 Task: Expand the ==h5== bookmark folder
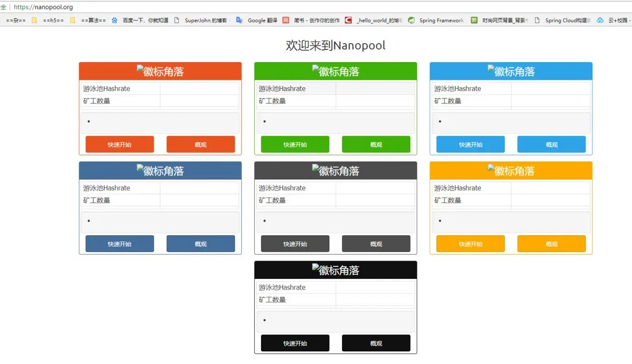pyautogui.click(x=48, y=20)
